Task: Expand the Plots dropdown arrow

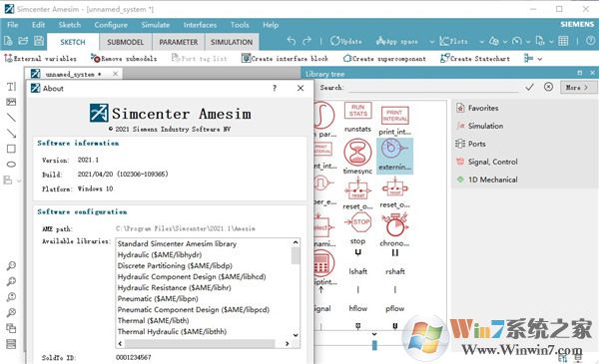Action: 481,41
